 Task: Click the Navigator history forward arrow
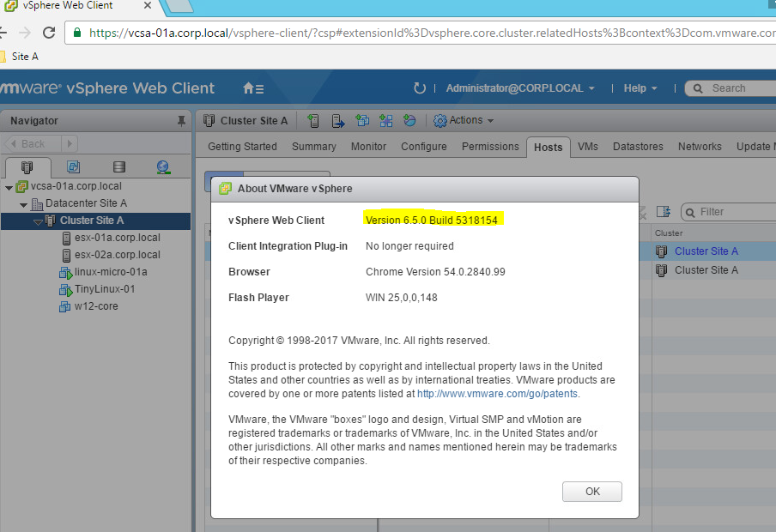point(70,143)
